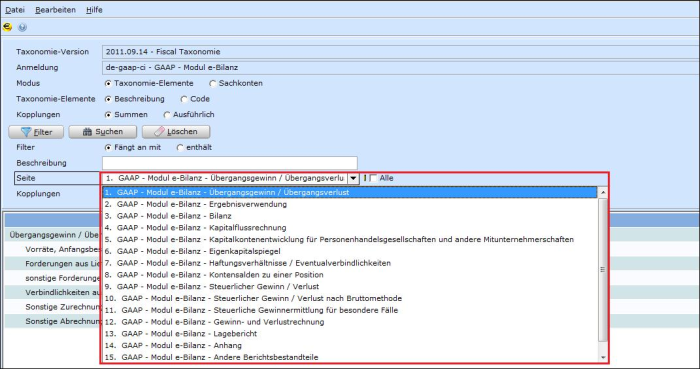The image size is (700, 369).
Task: Select the 'Sonstige Zurechnun...' table row
Action: (53, 307)
